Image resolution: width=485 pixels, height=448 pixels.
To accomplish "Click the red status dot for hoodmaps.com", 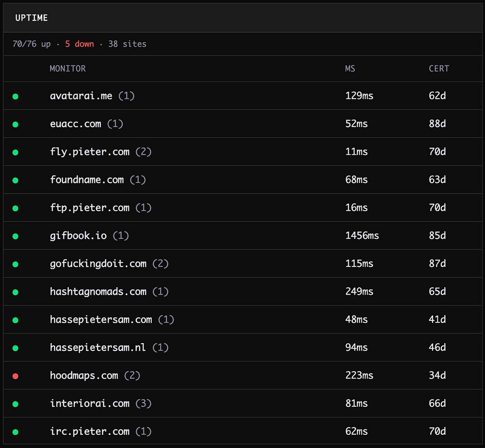I will [16, 376].
